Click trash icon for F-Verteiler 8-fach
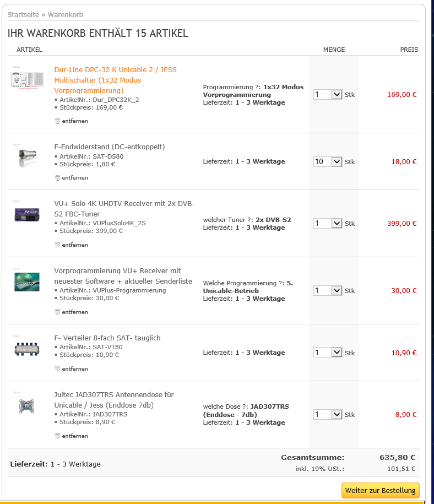Viewport: 434px width, 504px height. pos(57,368)
